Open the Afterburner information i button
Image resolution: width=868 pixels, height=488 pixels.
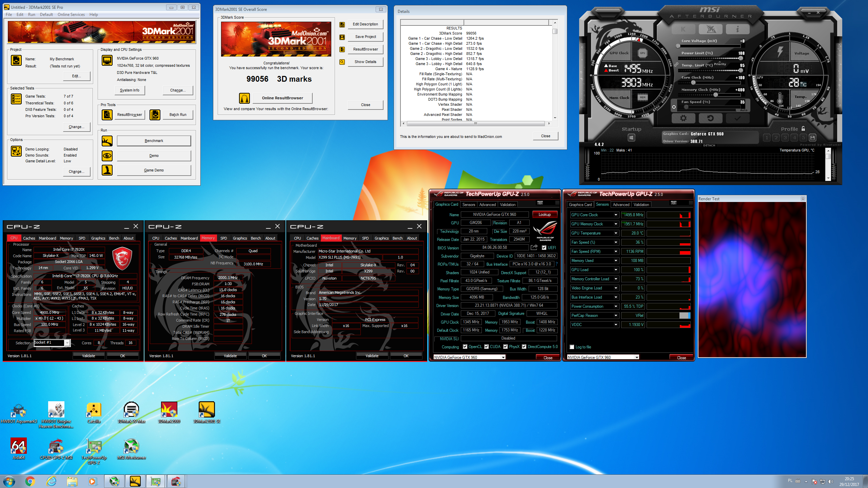coord(738,29)
